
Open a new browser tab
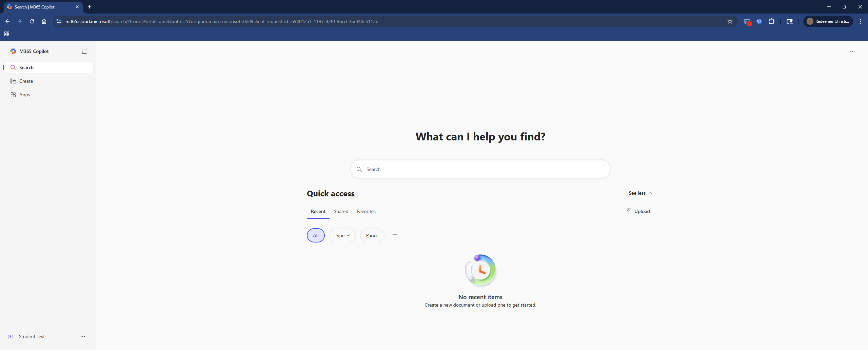(90, 7)
